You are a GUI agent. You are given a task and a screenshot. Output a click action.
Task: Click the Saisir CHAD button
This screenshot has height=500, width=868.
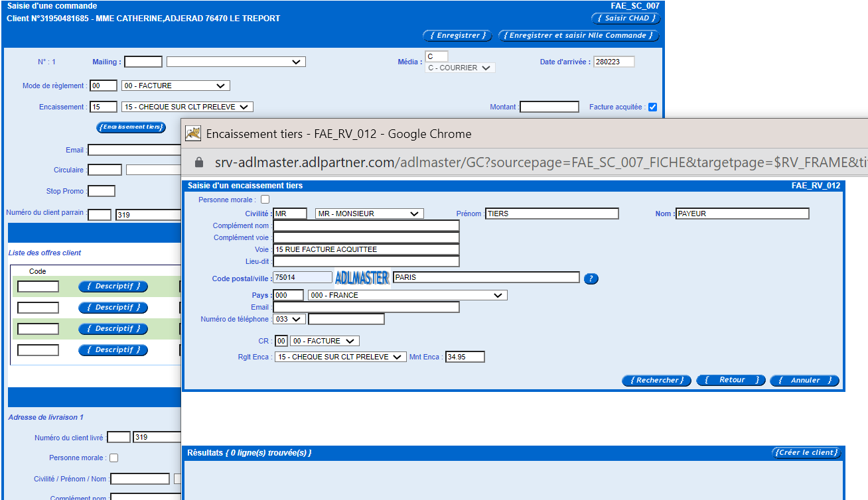click(626, 19)
